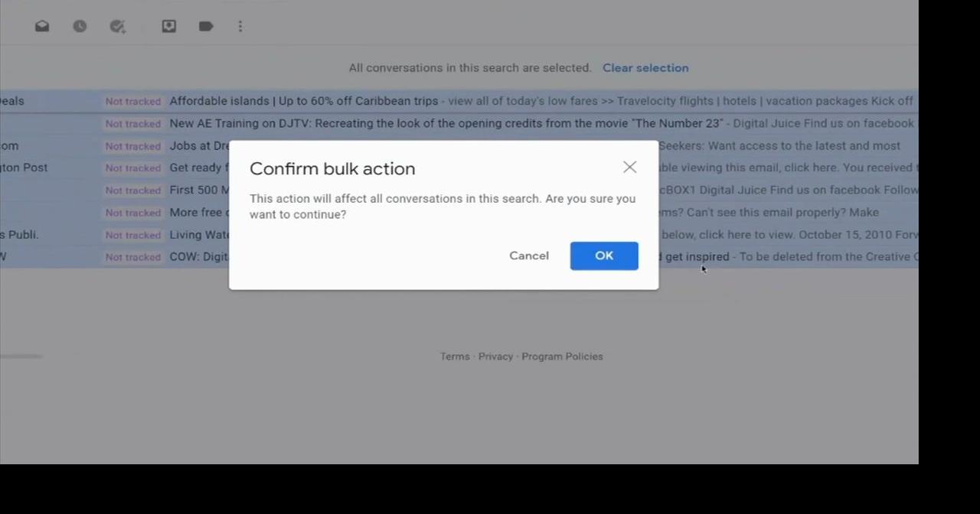This screenshot has height=514, width=980.
Task: Click the Not tracked badge on Affordable islands email
Action: click(132, 101)
